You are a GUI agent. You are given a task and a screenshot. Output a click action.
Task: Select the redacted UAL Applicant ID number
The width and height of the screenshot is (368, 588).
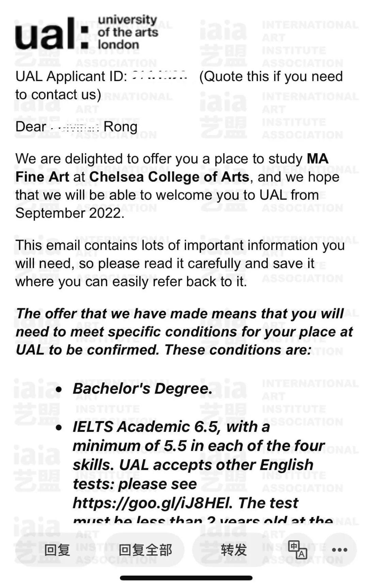coord(159,76)
